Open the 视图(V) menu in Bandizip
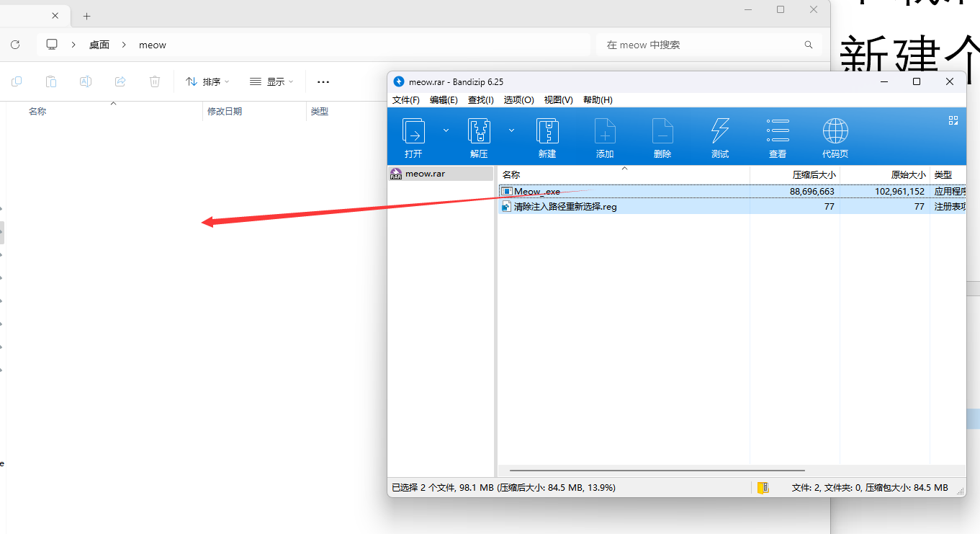The image size is (980, 534). tap(559, 100)
